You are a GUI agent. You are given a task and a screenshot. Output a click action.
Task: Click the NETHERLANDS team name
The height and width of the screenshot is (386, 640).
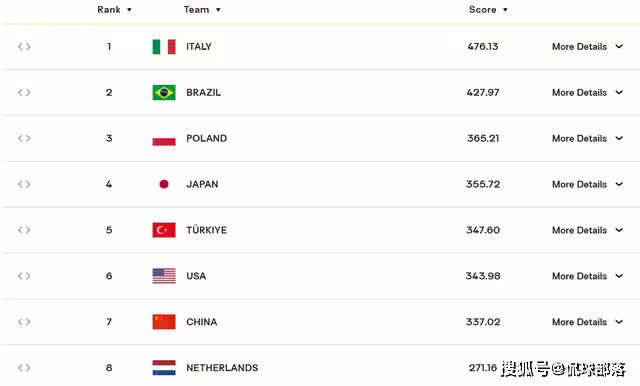pos(222,368)
